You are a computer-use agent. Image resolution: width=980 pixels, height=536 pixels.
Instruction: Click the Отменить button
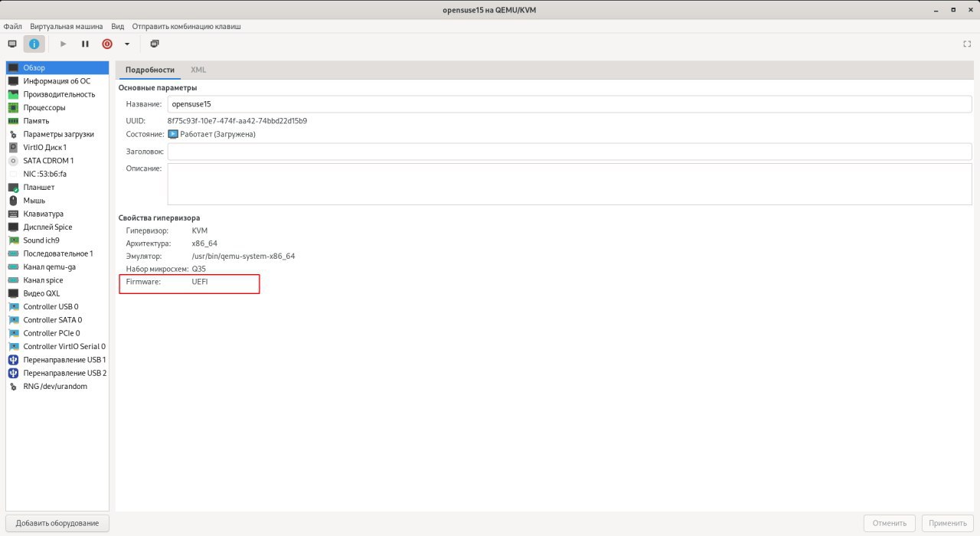click(889, 523)
